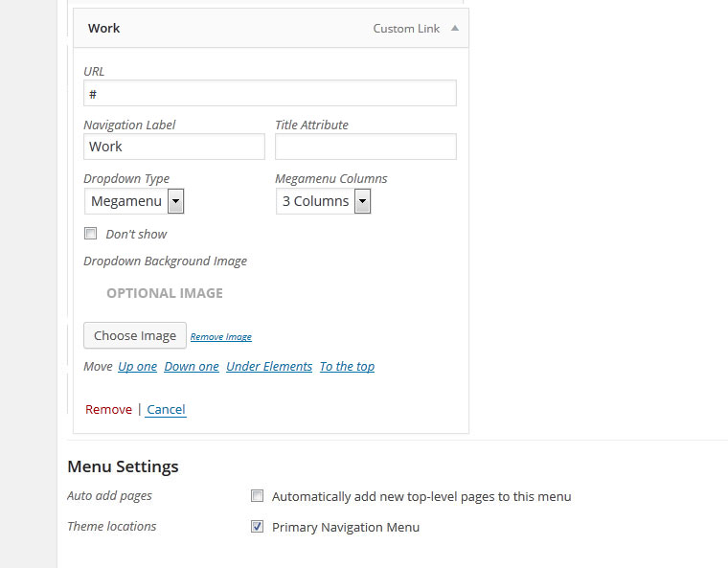The width and height of the screenshot is (728, 568).
Task: Enable automatically adding new top-level pages
Action: point(257,496)
